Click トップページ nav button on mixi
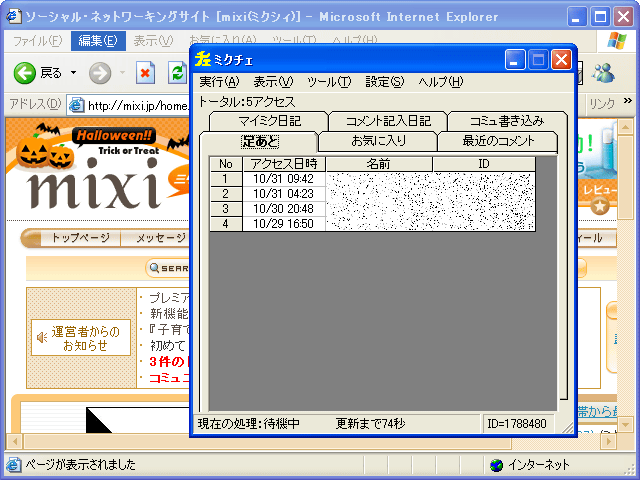This screenshot has height=480, width=640. (x=80, y=238)
